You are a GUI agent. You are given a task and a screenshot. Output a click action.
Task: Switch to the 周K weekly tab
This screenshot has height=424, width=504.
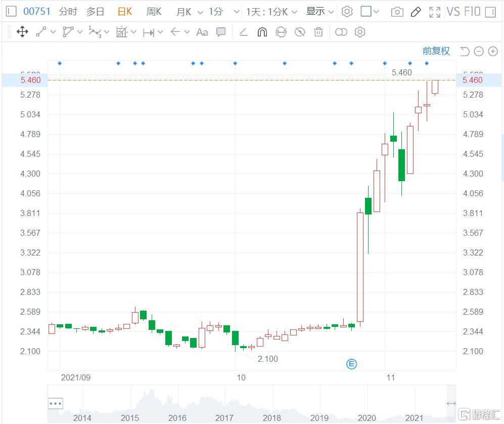tap(154, 12)
